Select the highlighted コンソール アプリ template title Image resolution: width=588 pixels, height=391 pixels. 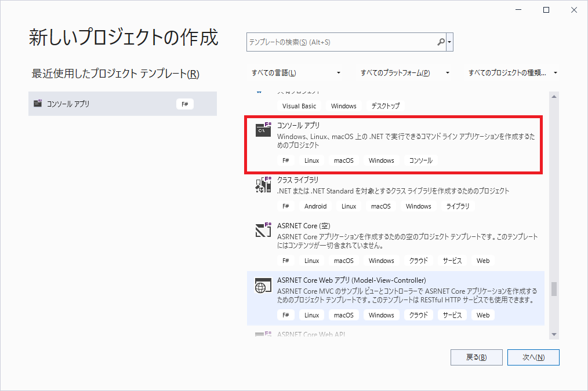[x=298, y=126]
